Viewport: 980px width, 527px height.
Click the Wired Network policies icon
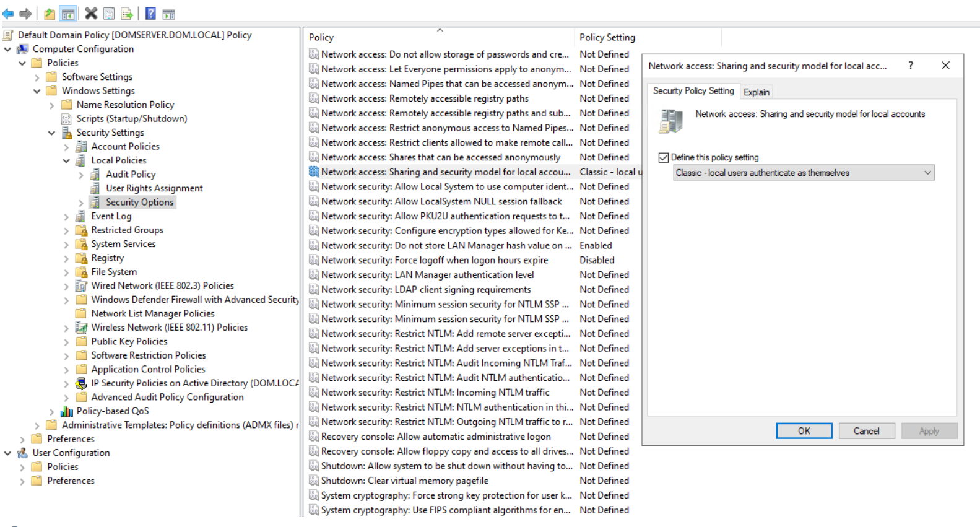[x=81, y=285]
